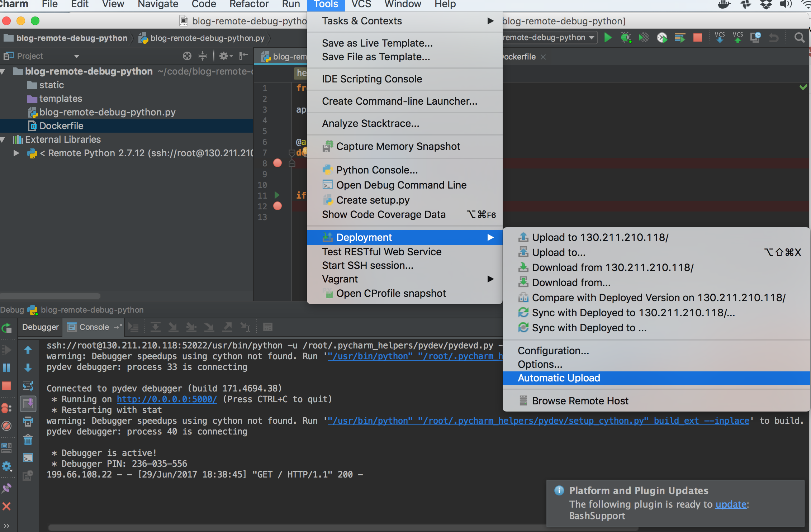The height and width of the screenshot is (532, 811).
Task: Click the run gutter arrow on line 11
Action: 277,195
